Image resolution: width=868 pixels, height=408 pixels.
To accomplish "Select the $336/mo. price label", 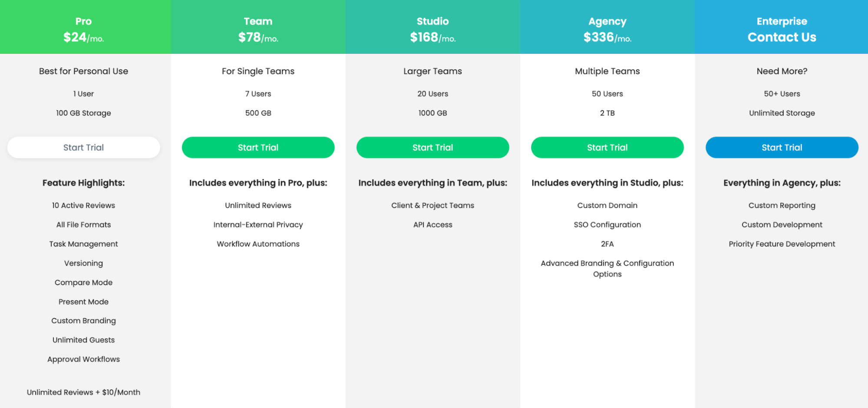I will tap(607, 37).
